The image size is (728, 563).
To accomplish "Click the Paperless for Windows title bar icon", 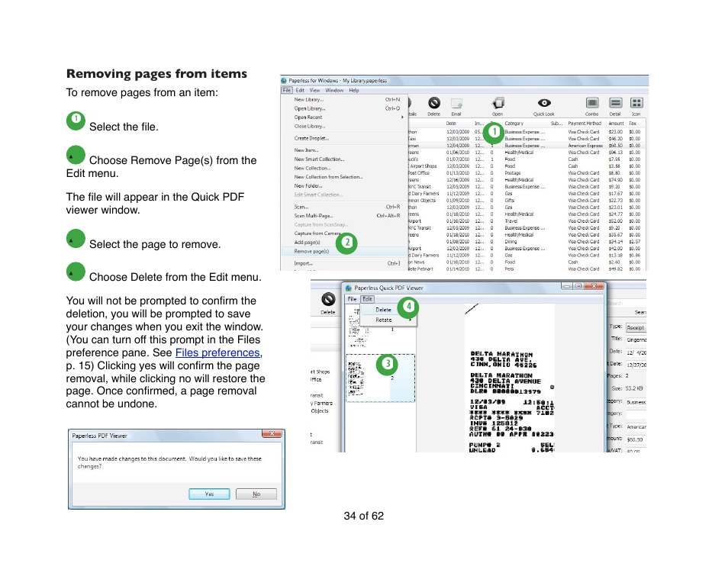I will [x=284, y=80].
